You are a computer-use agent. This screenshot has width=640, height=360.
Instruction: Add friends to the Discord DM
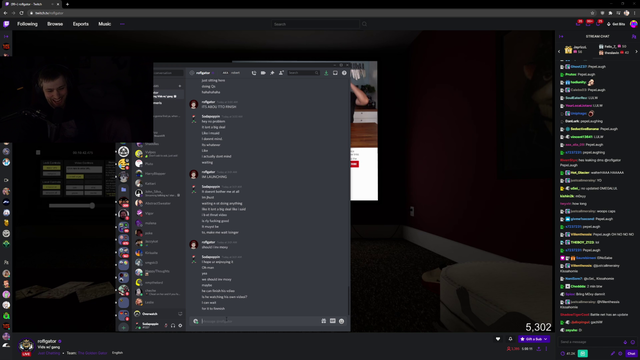[281, 73]
